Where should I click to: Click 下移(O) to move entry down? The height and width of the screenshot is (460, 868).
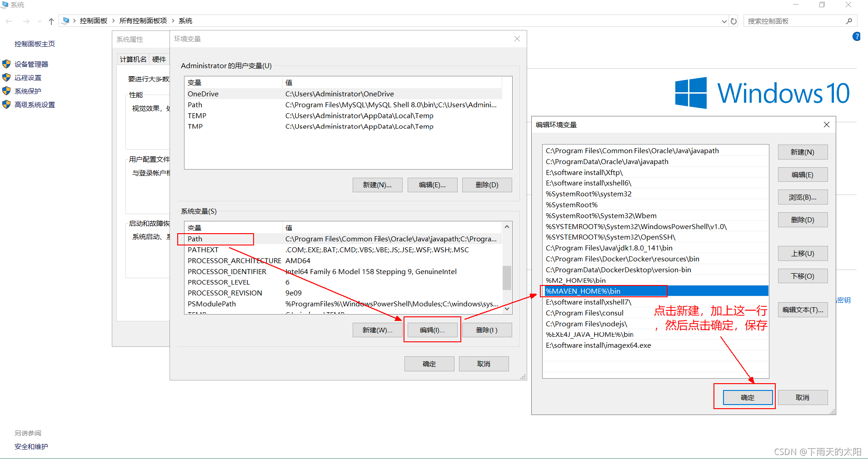tap(803, 276)
